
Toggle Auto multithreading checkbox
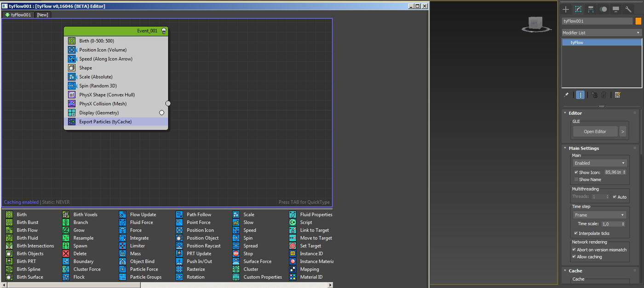click(x=615, y=197)
